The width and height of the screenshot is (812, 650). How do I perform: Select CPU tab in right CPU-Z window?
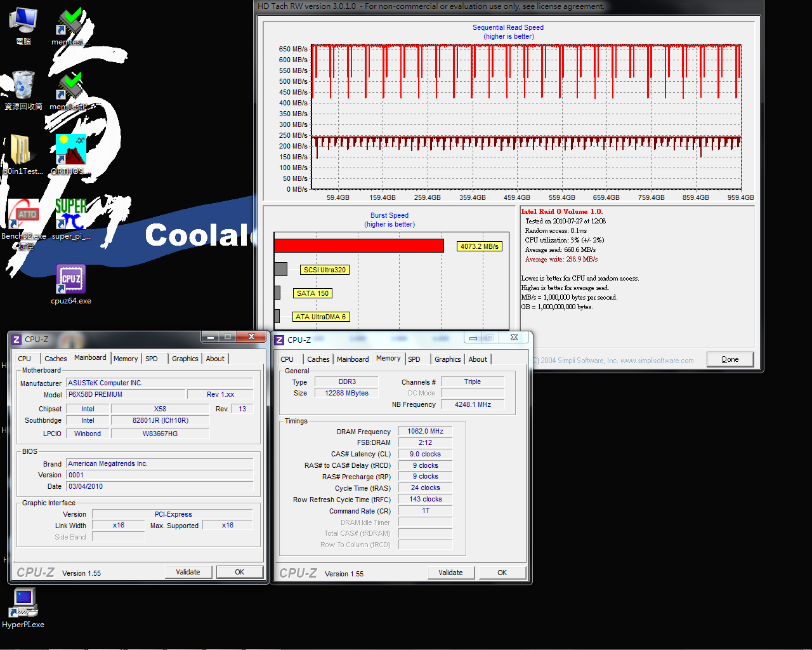287,359
